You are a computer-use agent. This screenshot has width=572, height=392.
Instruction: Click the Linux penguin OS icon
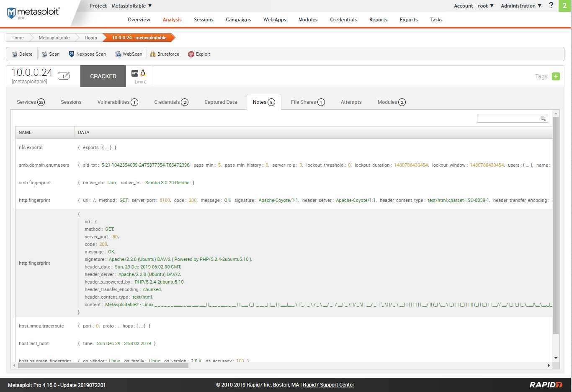click(143, 73)
